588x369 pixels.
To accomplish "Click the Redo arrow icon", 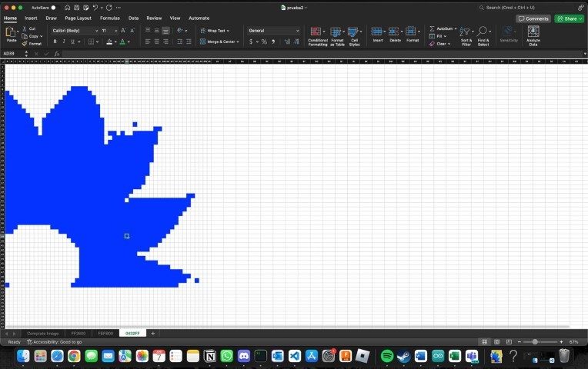I will 109,8.
